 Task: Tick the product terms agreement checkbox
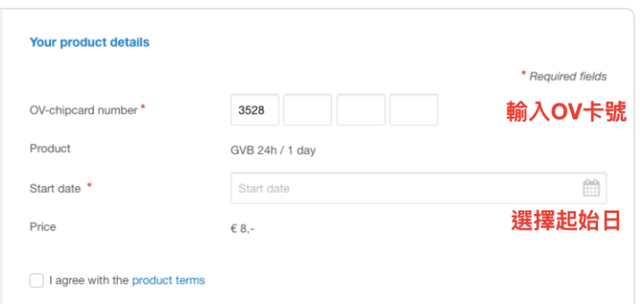(x=37, y=281)
